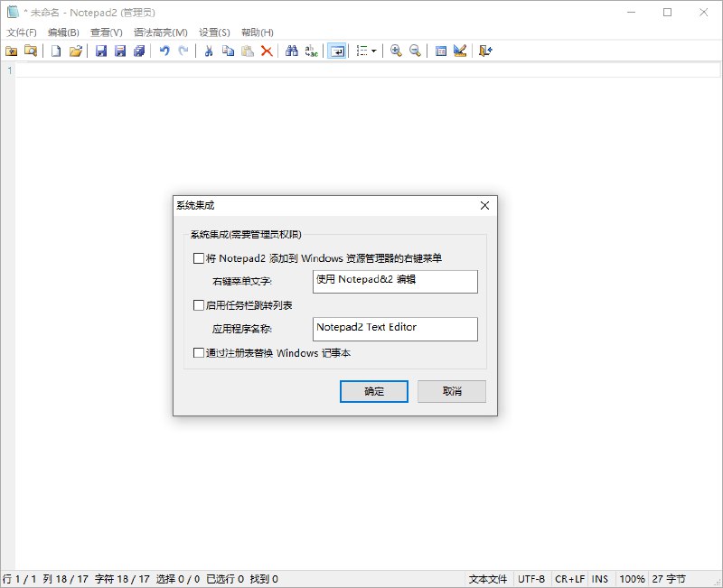This screenshot has width=723, height=588.
Task: Open the syntax scheme dropdown arrow on toolbar
Action: [373, 51]
